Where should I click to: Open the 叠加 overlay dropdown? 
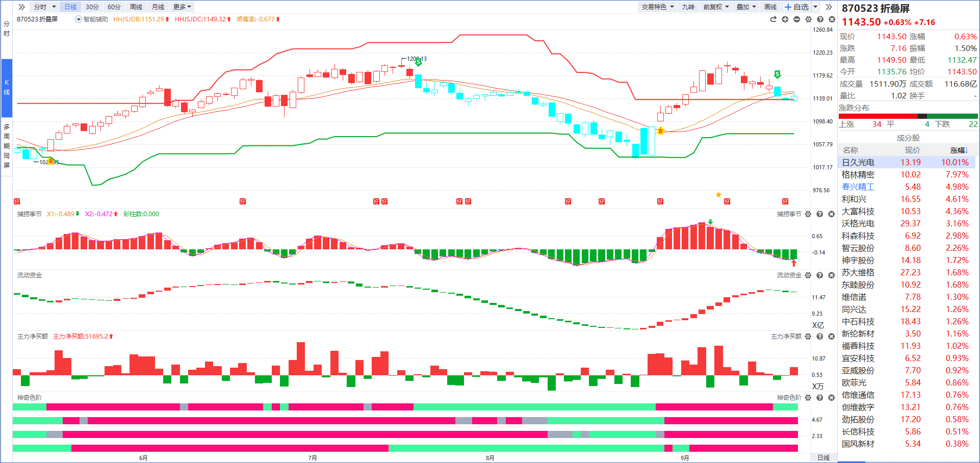[x=746, y=7]
